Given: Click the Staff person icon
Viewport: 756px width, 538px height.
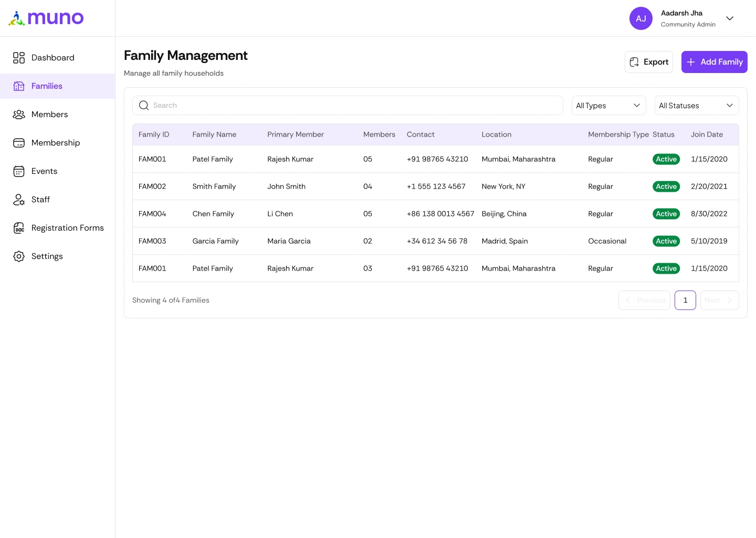Looking at the screenshot, I should pyautogui.click(x=19, y=200).
